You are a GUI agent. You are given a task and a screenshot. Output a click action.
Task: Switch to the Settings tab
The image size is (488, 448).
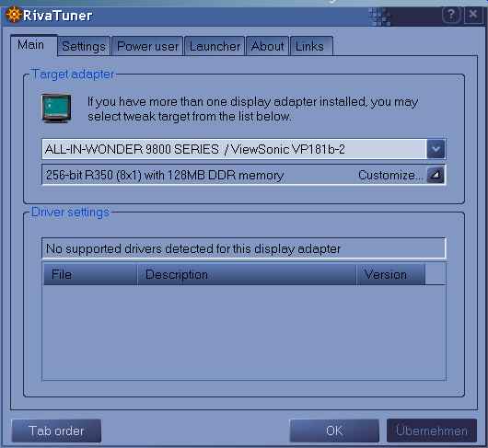click(84, 46)
